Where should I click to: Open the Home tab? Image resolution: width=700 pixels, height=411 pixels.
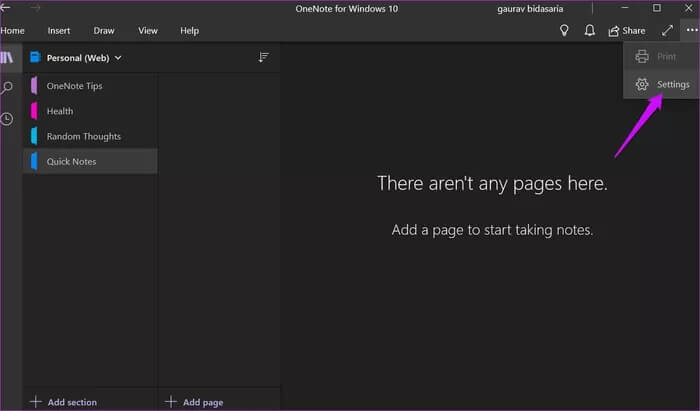click(12, 31)
